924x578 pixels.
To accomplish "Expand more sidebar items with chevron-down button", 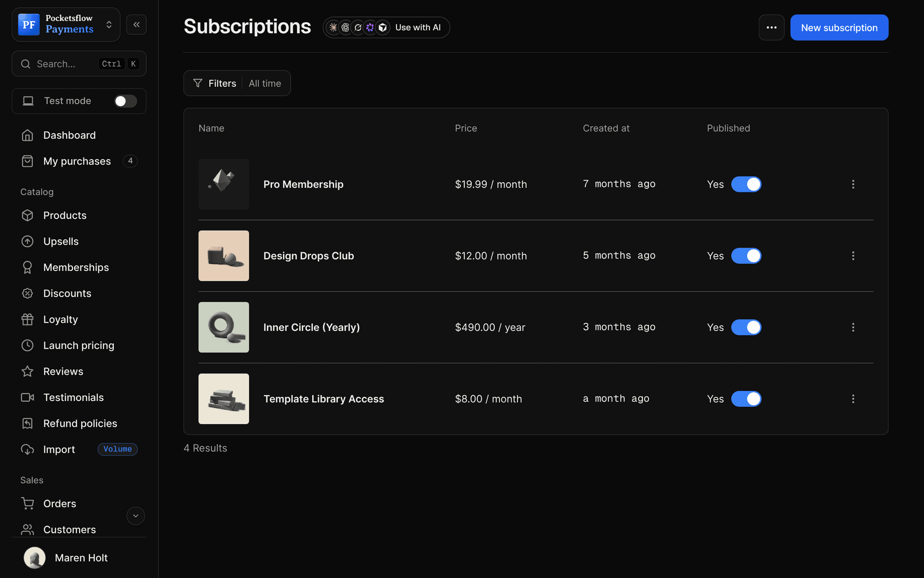I will point(135,516).
